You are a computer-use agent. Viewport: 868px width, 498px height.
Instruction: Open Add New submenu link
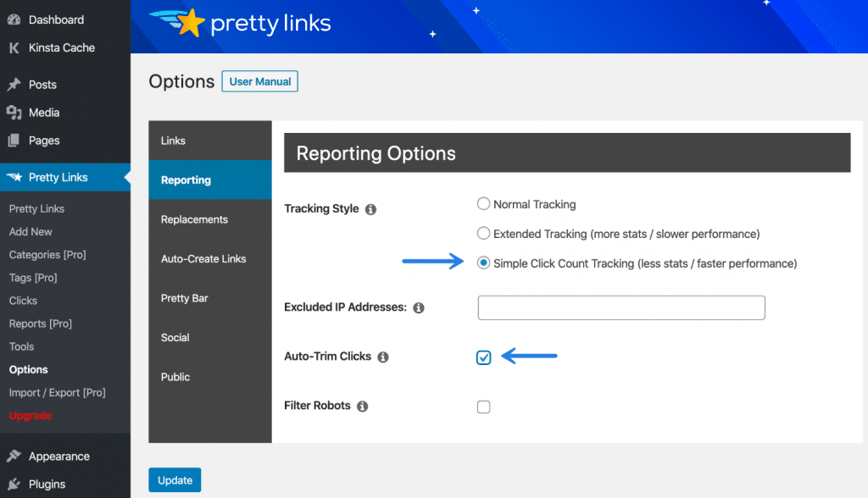[31, 232]
